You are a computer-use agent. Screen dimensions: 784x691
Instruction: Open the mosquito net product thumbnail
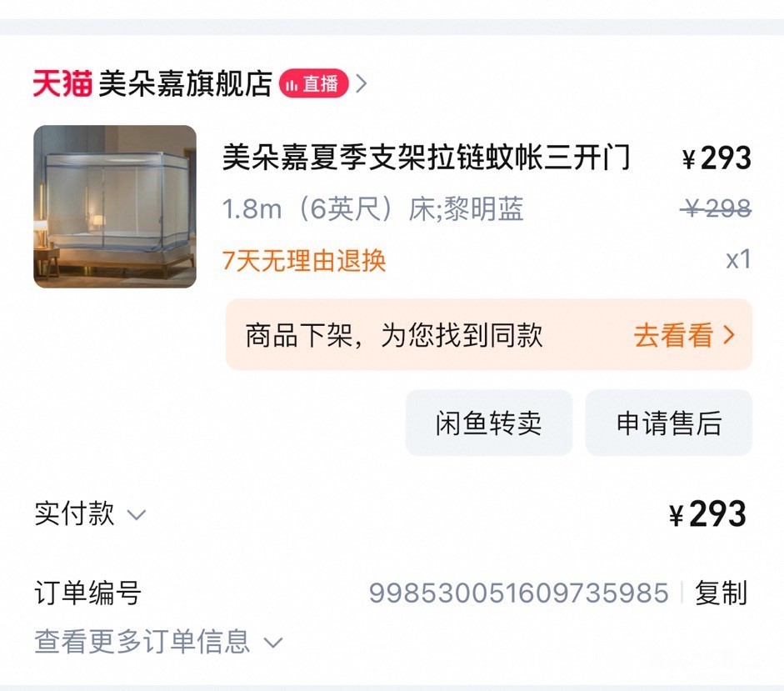tap(115, 207)
